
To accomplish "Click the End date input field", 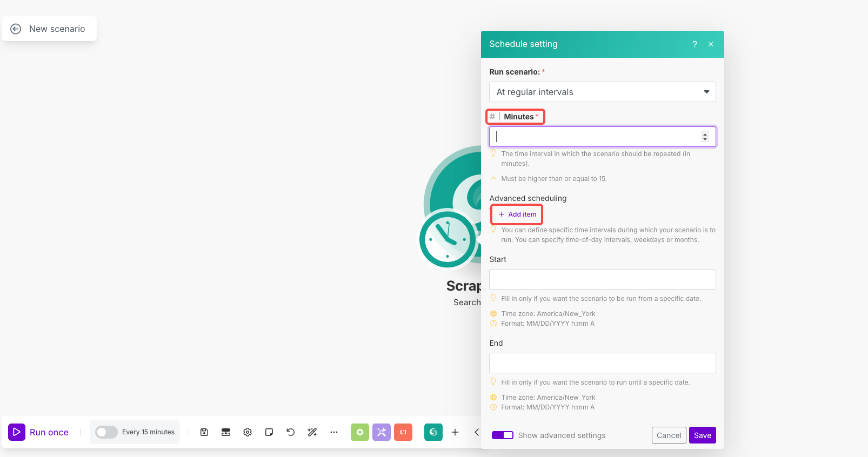I will click(x=603, y=363).
